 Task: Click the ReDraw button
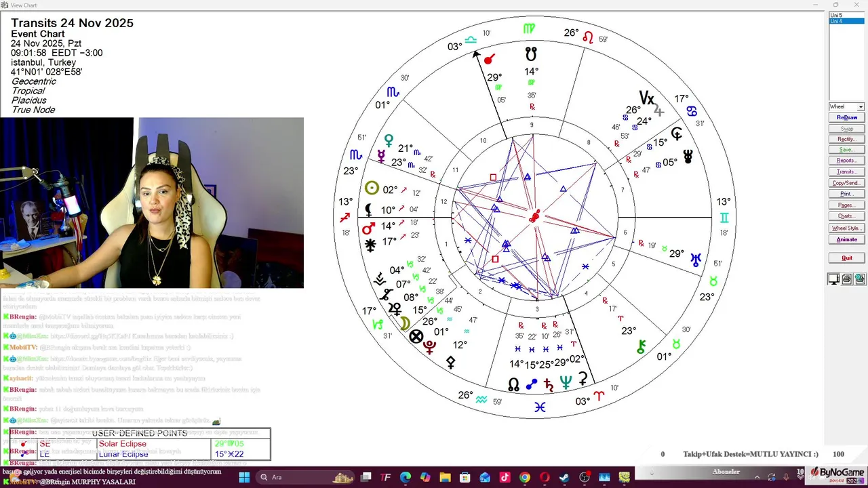point(846,117)
